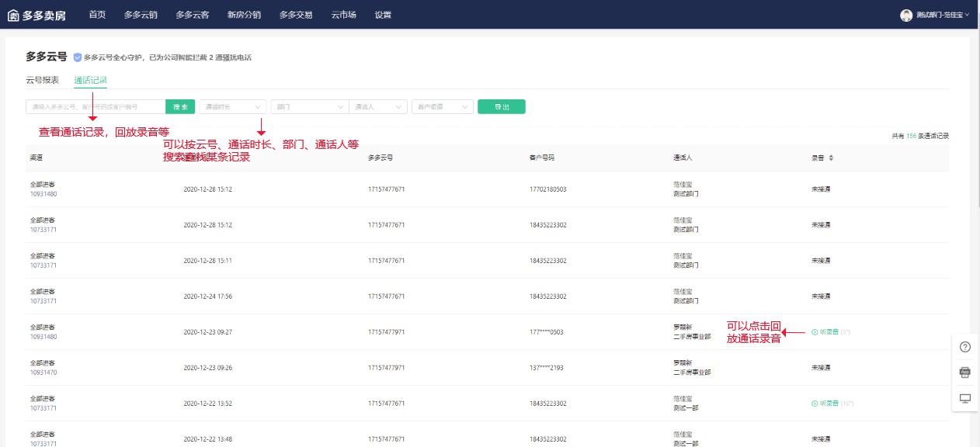Go to 首页 in the top navigation
The image size is (980, 447).
[97, 15]
